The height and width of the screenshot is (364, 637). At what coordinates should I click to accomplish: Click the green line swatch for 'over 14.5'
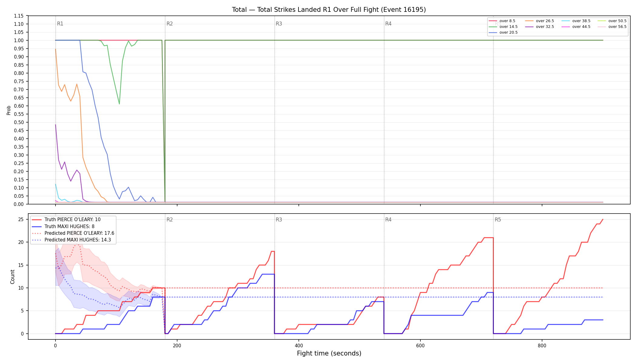pyautogui.click(x=493, y=27)
